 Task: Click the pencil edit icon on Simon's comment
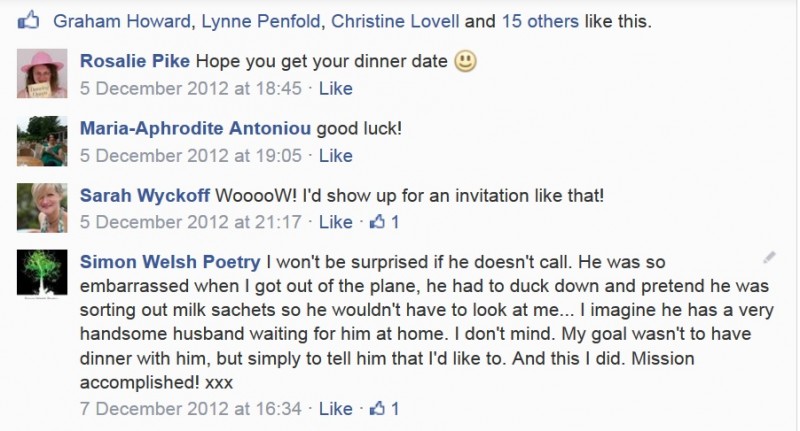tap(769, 257)
